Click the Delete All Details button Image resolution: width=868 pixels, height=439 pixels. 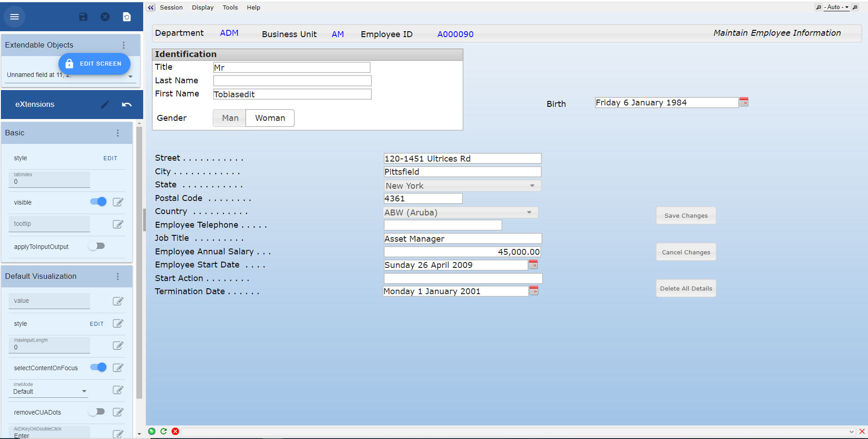coord(685,288)
